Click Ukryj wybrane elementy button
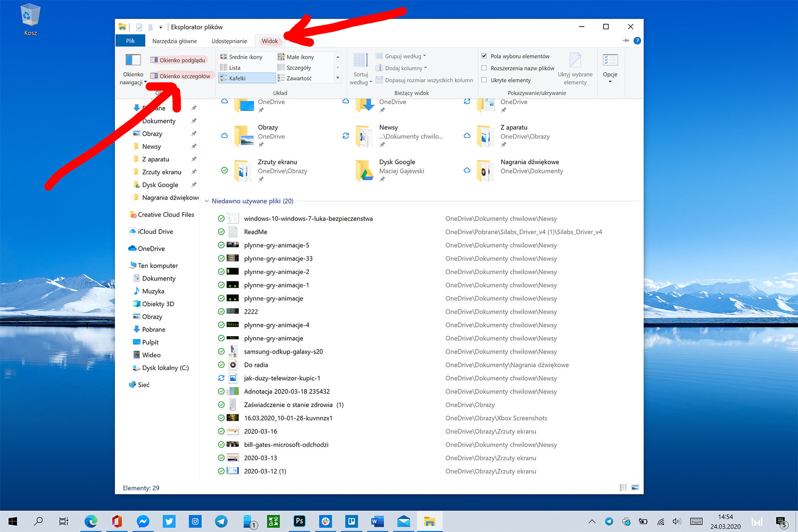This screenshot has height=532, width=798. pos(575,69)
